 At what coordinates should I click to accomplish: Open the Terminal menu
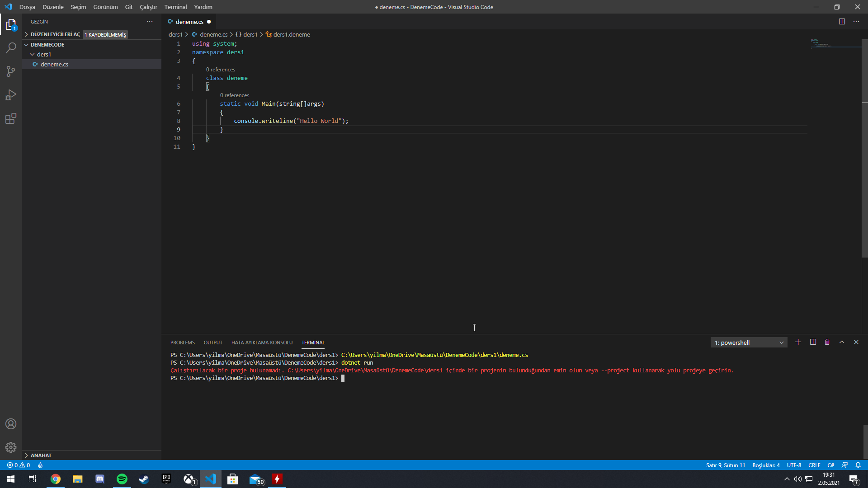click(x=175, y=7)
